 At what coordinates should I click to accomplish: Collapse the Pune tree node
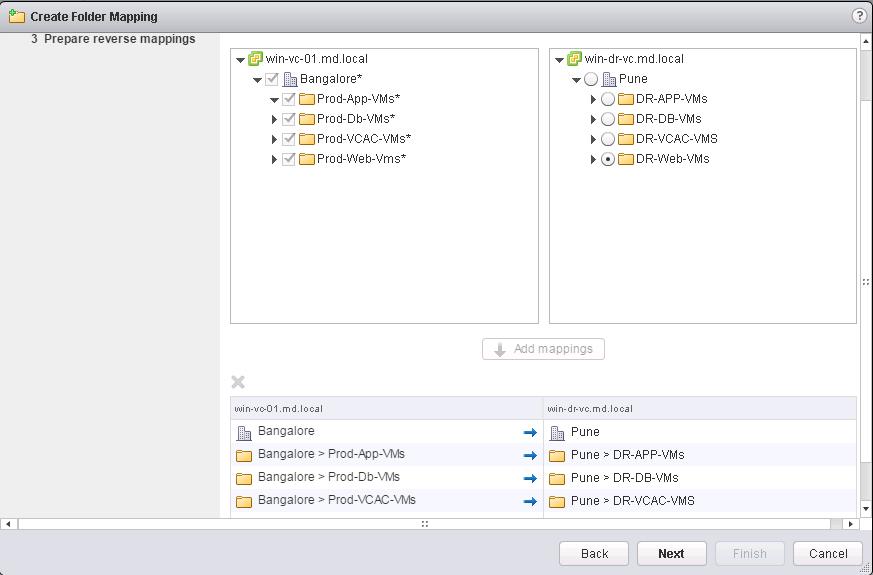tap(576, 80)
